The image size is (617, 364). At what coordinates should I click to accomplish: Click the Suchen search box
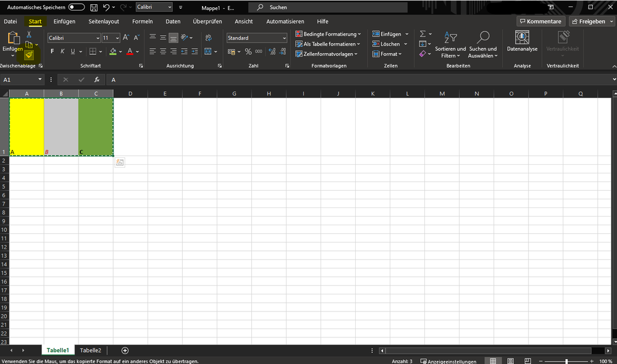click(328, 7)
